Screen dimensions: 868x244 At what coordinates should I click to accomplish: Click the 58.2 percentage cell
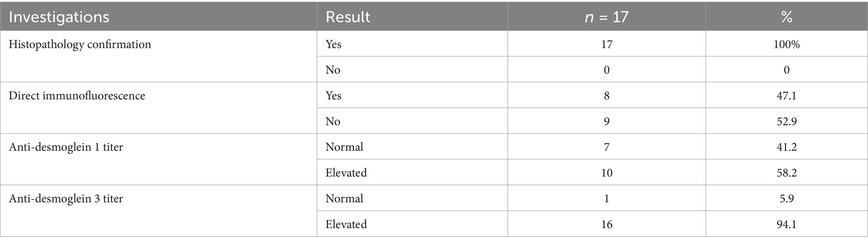tap(787, 173)
